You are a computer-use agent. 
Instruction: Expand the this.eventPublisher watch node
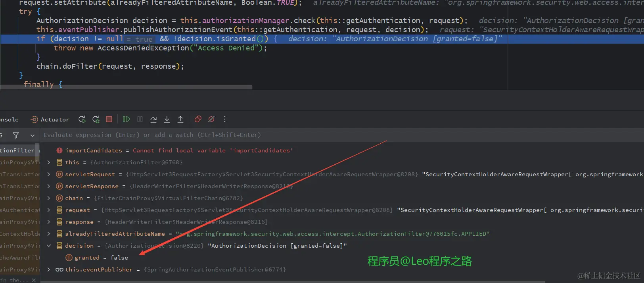tap(49, 270)
